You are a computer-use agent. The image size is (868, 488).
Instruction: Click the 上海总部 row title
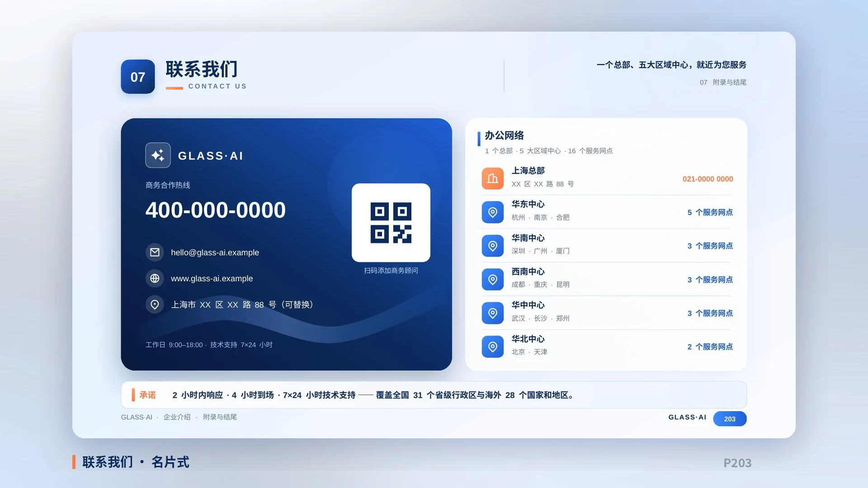pos(528,171)
